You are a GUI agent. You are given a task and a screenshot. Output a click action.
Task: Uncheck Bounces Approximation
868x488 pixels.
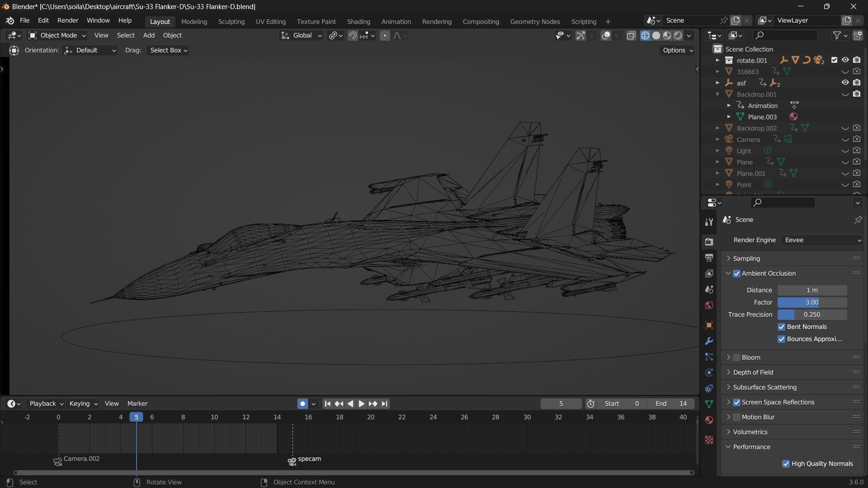[782, 339]
